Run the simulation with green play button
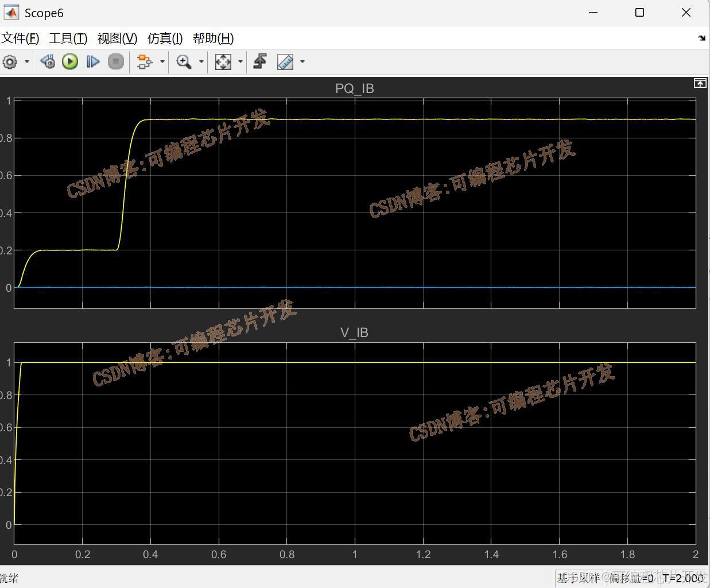710x588 pixels. point(70,61)
